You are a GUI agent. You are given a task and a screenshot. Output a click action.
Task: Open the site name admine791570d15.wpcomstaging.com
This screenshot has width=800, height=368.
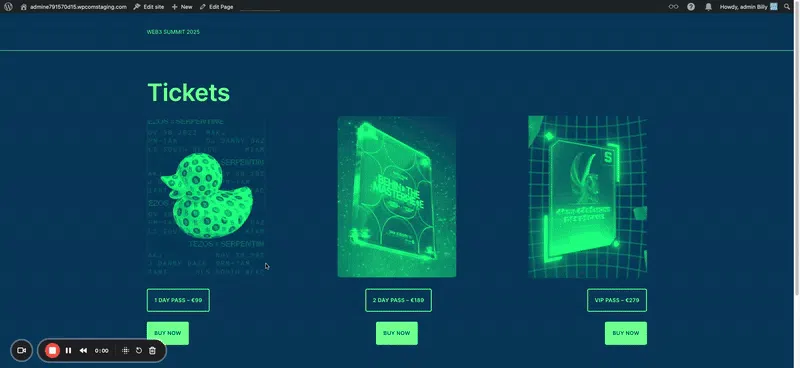coord(73,7)
